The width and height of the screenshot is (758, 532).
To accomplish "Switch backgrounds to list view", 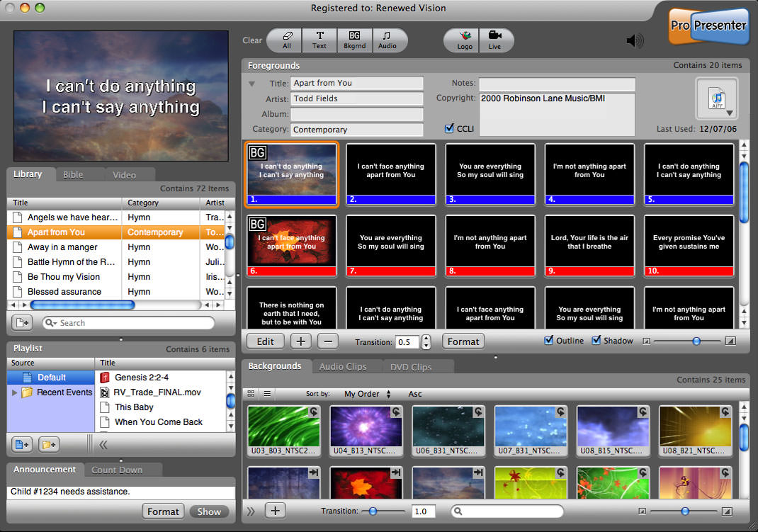I will click(267, 394).
